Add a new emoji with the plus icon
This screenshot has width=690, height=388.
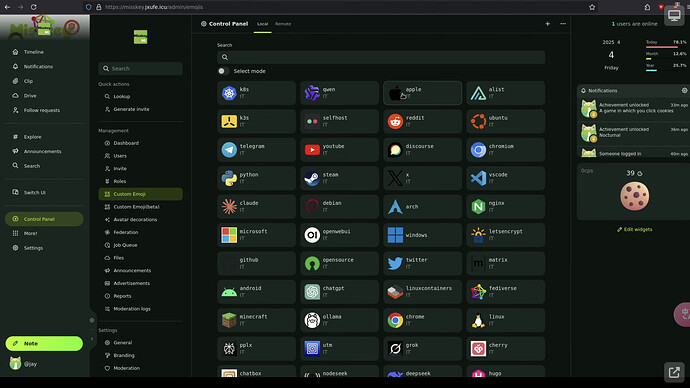pos(547,24)
